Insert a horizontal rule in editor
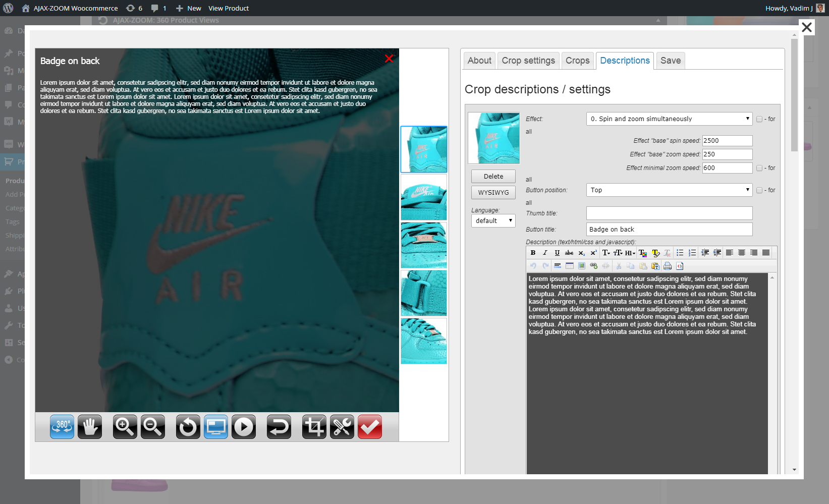The height and width of the screenshot is (504, 829). coord(558,266)
